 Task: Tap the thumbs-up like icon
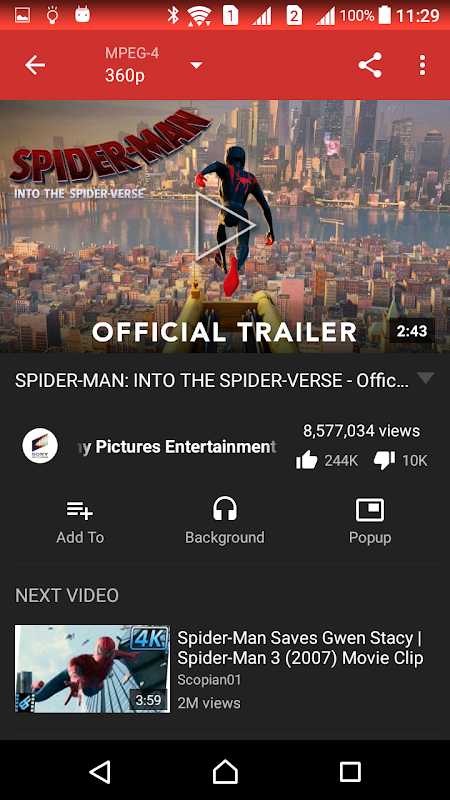point(306,461)
